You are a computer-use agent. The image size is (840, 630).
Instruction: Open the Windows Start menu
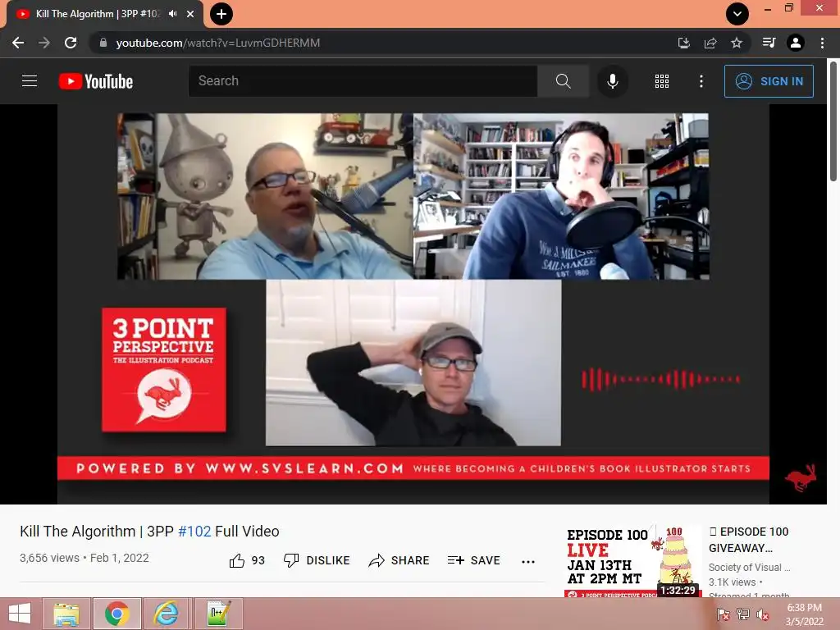(20, 614)
